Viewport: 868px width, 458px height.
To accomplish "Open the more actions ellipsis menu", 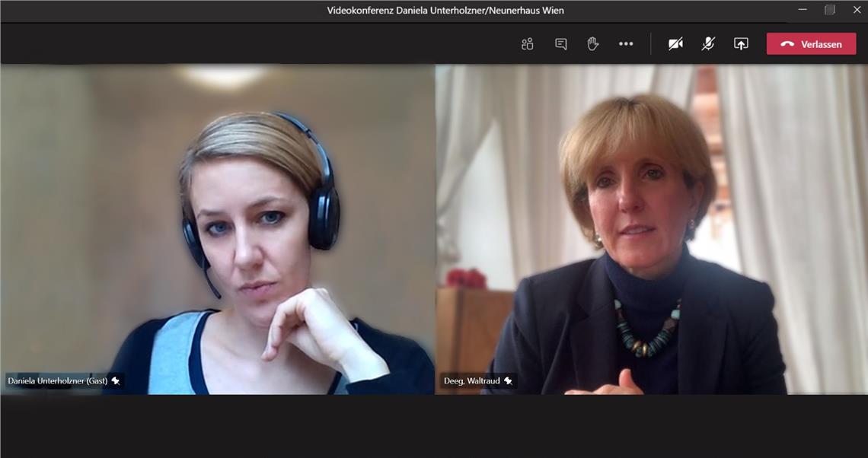I will pyautogui.click(x=626, y=44).
